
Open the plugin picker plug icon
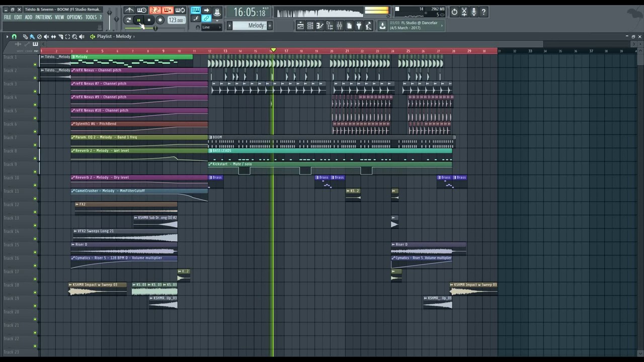point(359,26)
